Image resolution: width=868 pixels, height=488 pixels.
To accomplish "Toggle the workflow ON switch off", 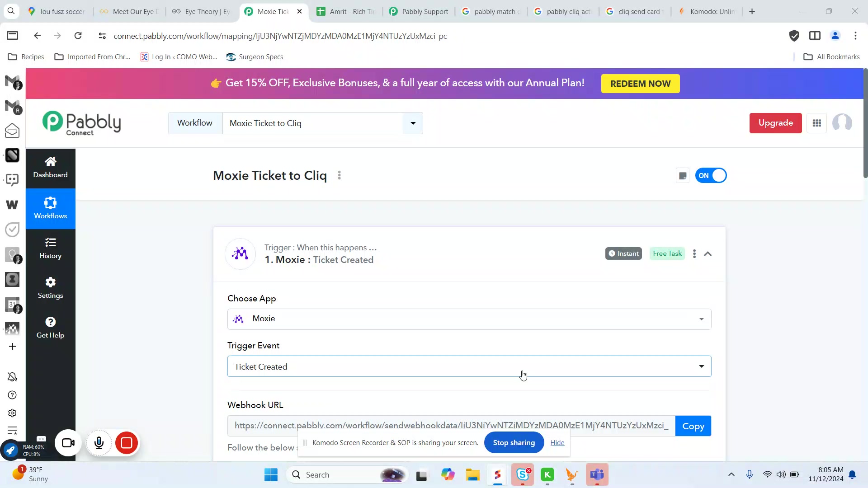I will coord(711,176).
